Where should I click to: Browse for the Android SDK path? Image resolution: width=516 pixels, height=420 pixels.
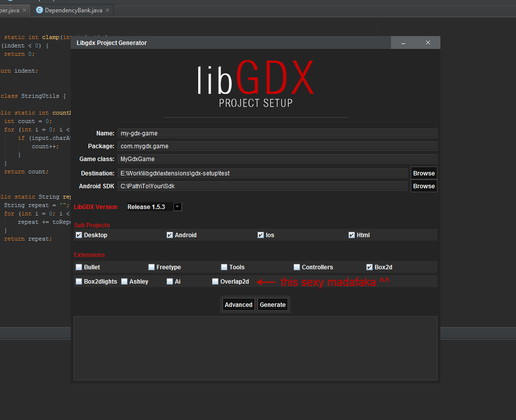(424, 186)
